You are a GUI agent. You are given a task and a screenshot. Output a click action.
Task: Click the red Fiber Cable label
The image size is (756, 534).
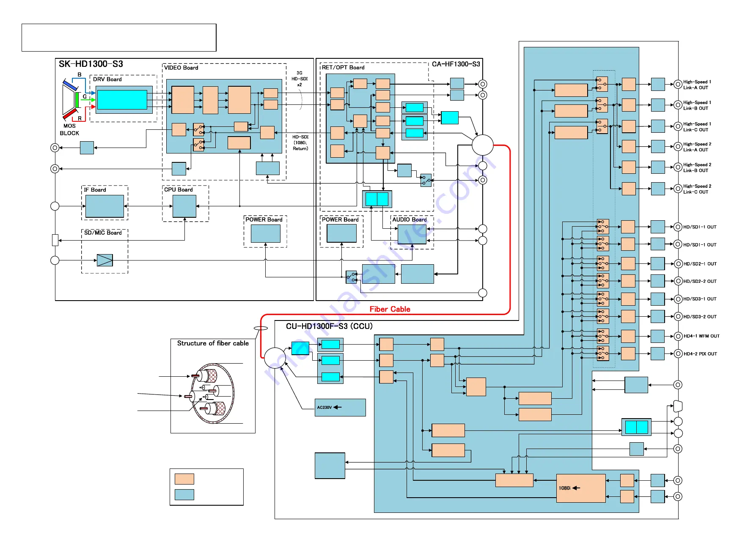click(x=390, y=309)
